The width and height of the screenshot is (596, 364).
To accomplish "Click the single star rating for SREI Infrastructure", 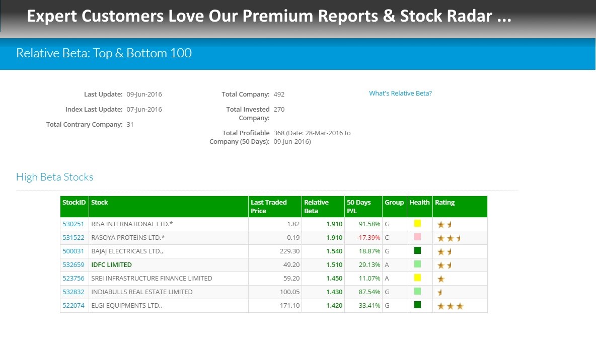I will (x=441, y=279).
